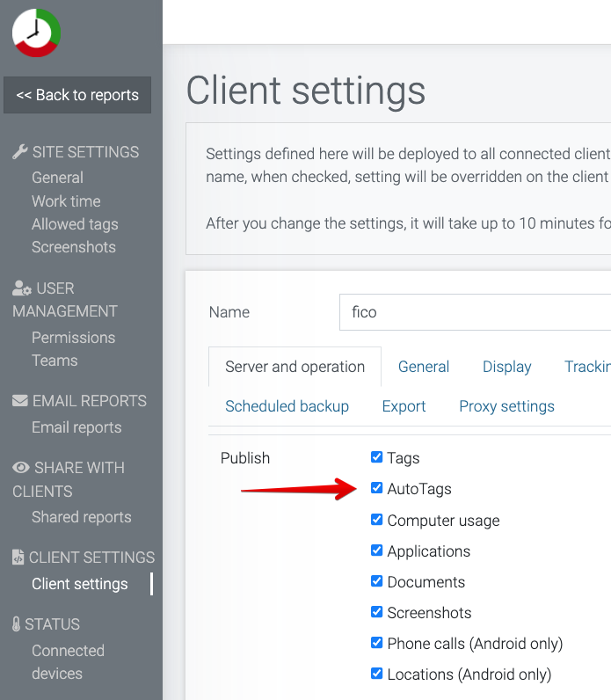Screen dimensions: 611x700
Task: Click the Client Settings file-code icon
Action: click(x=18, y=558)
